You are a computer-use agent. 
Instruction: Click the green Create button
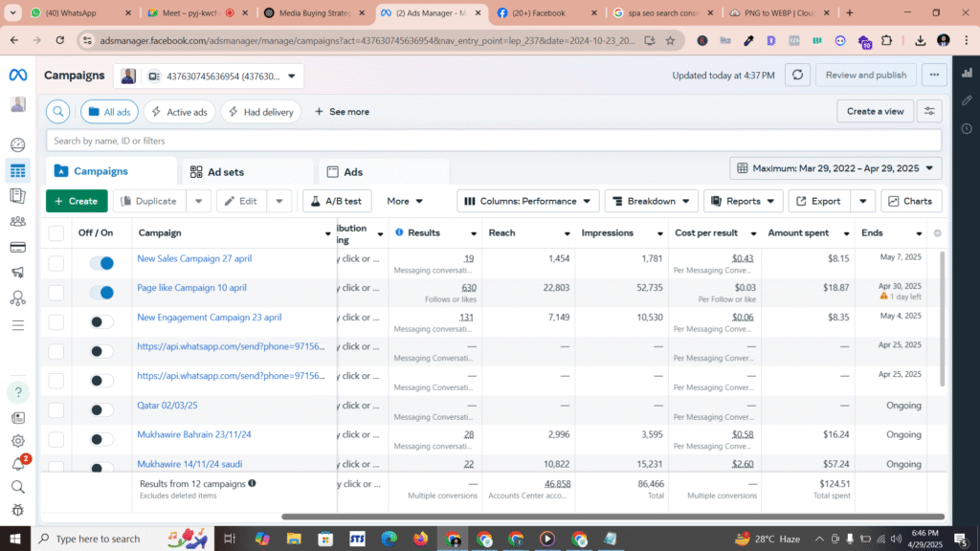click(77, 201)
